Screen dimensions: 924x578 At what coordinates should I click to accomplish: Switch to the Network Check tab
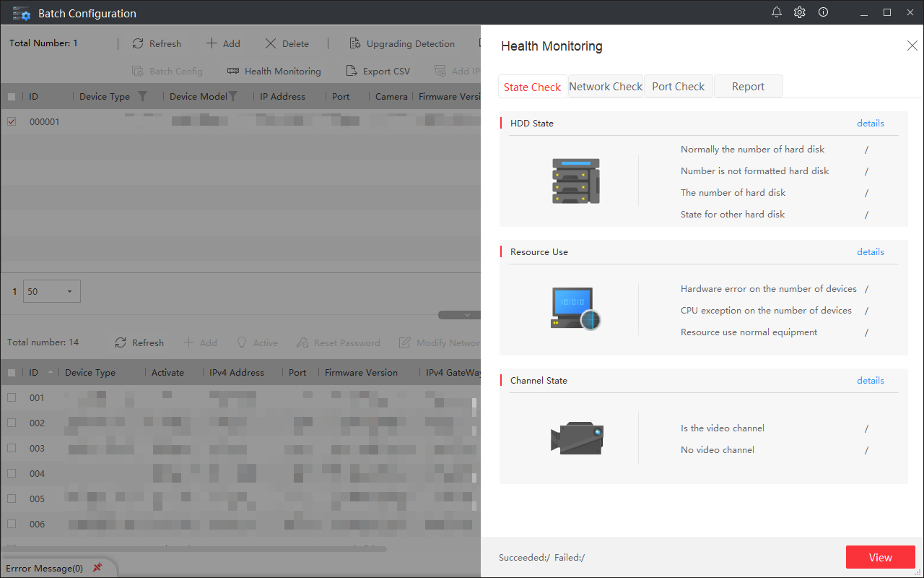(x=606, y=86)
